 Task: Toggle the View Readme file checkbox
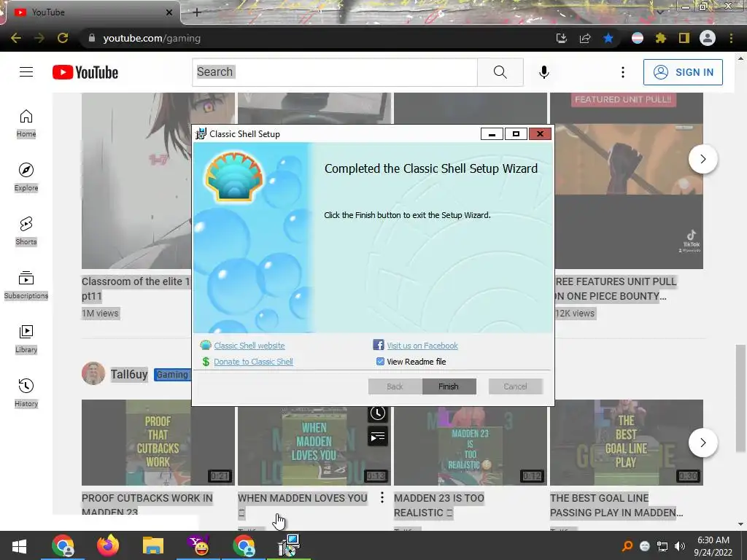point(380,362)
